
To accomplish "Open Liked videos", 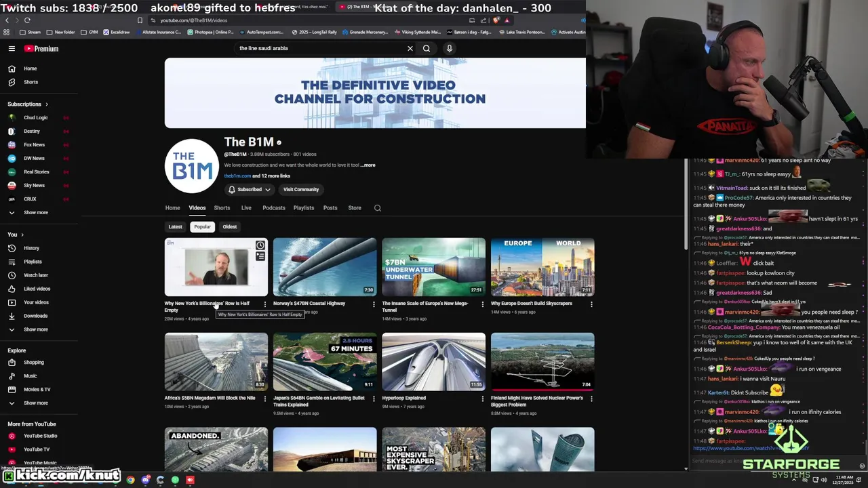I will tap(37, 289).
